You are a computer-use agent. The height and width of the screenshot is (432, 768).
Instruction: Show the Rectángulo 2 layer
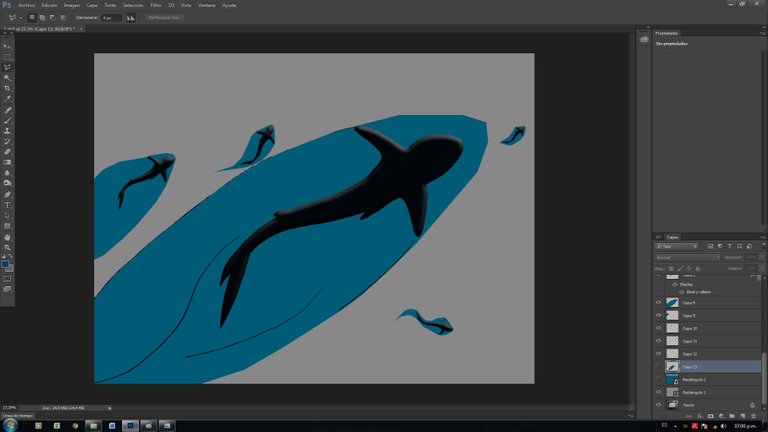click(x=658, y=380)
